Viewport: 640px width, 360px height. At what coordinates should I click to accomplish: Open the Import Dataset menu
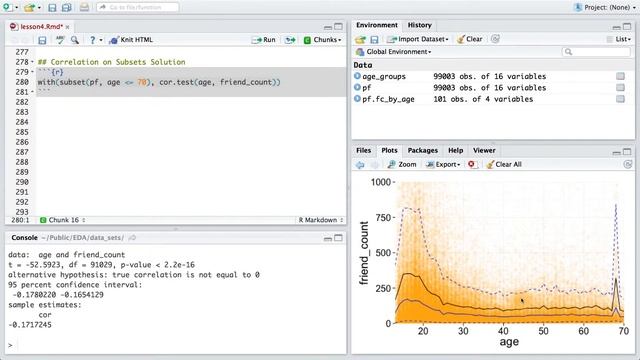pos(418,39)
